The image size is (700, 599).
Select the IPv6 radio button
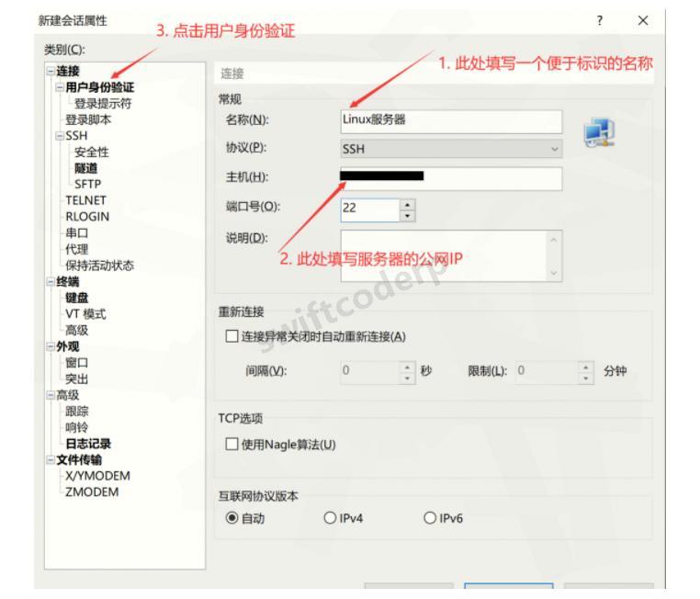click(x=430, y=518)
